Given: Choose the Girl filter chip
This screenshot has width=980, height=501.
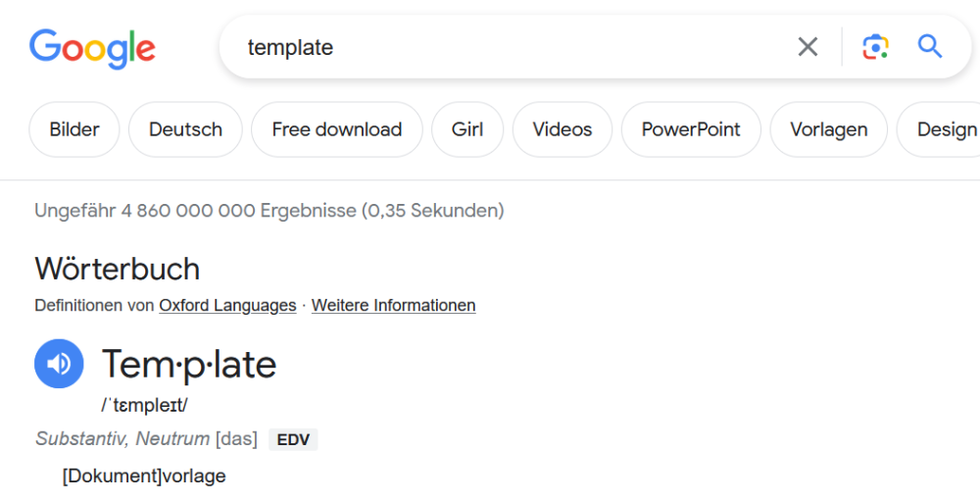Looking at the screenshot, I should pos(467,129).
